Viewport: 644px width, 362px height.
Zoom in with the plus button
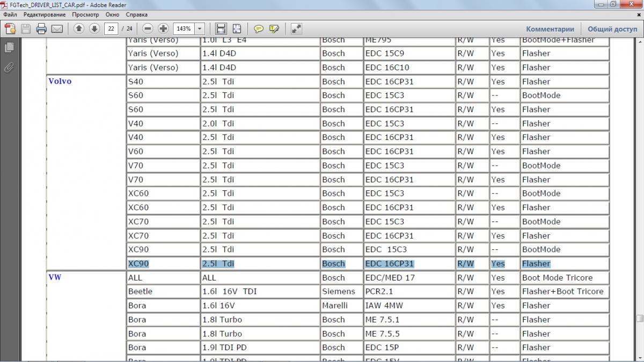tap(164, 28)
